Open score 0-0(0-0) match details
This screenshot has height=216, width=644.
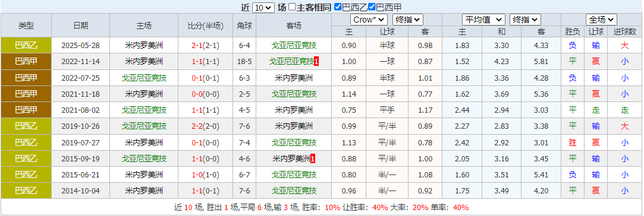tap(205, 94)
